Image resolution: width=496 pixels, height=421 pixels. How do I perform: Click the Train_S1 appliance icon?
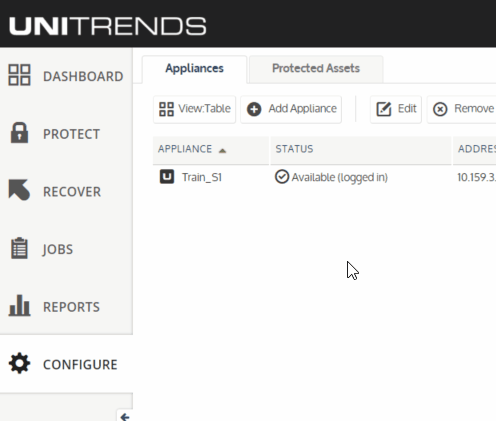(167, 177)
